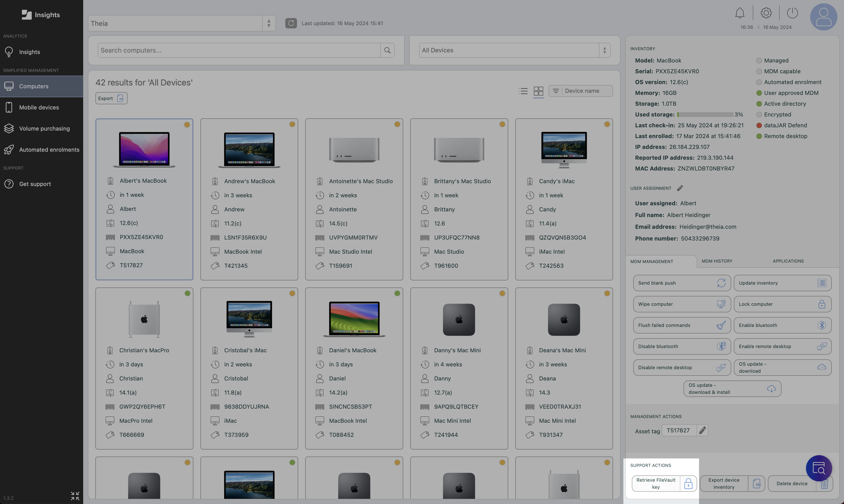Open Computers in the sidebar
This screenshot has width=844, height=504.
tap(41, 86)
